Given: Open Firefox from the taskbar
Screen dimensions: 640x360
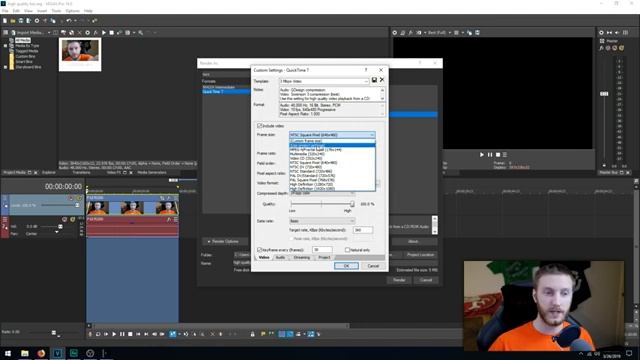Looking at the screenshot, I should pos(41,353).
